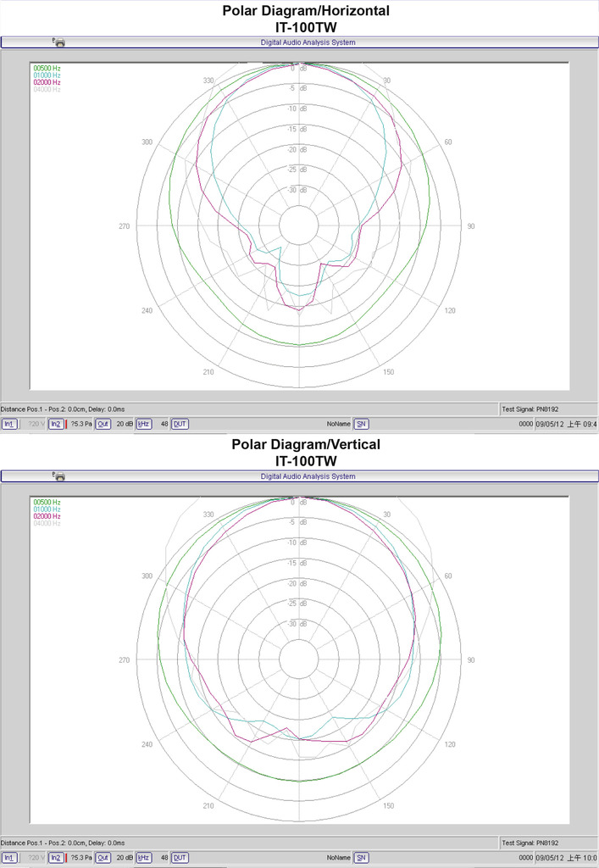Image resolution: width=599 pixels, height=868 pixels.
Task: Click the kHz button in the upper status bar
Action: [144, 424]
